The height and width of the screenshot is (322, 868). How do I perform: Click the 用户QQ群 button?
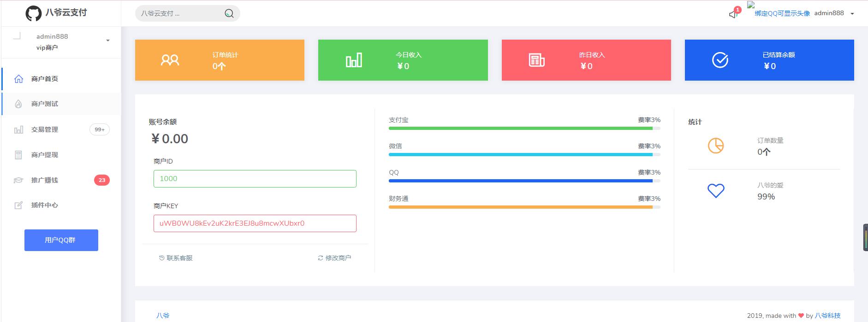[61, 240]
